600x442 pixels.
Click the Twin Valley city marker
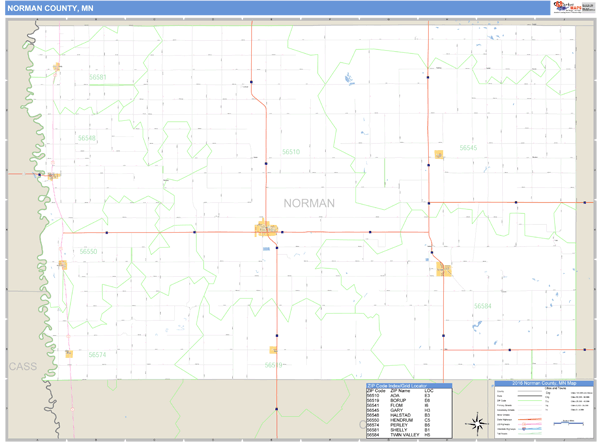443,270
